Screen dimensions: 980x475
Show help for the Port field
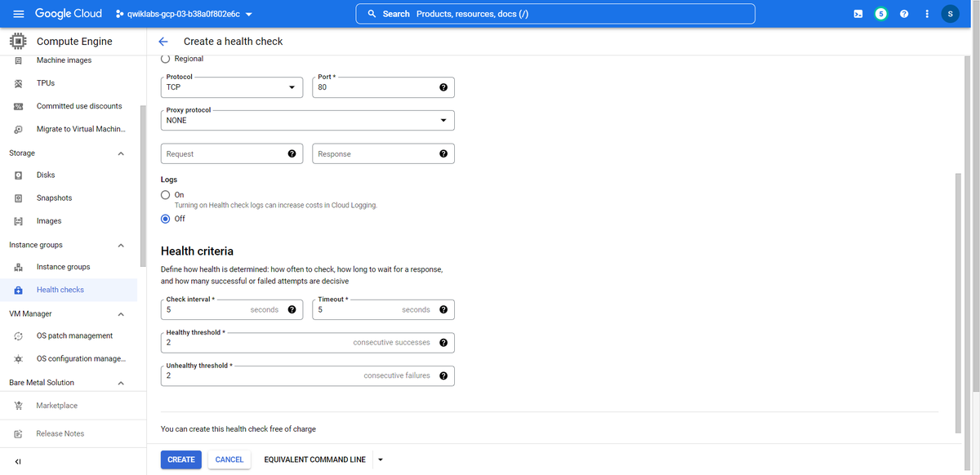click(443, 87)
